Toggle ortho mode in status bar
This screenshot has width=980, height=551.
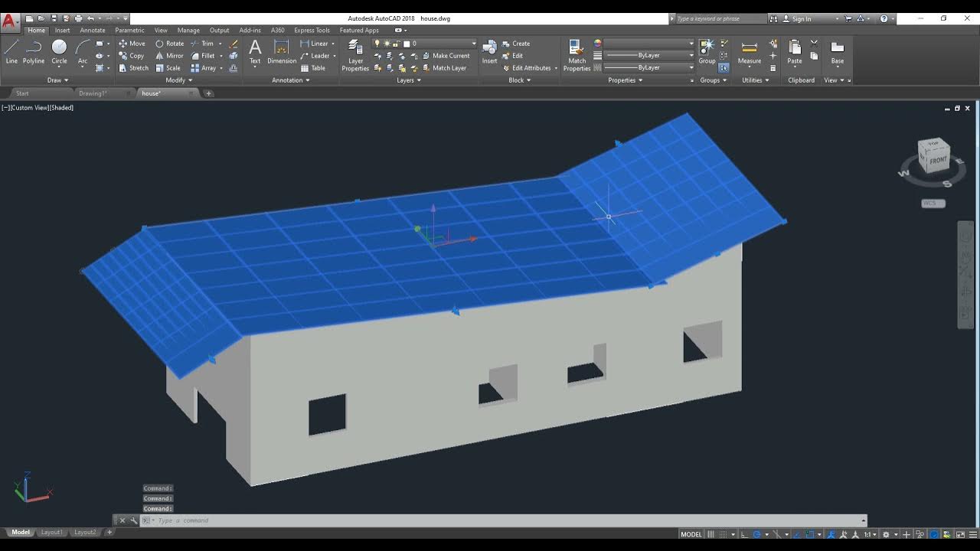coord(743,534)
